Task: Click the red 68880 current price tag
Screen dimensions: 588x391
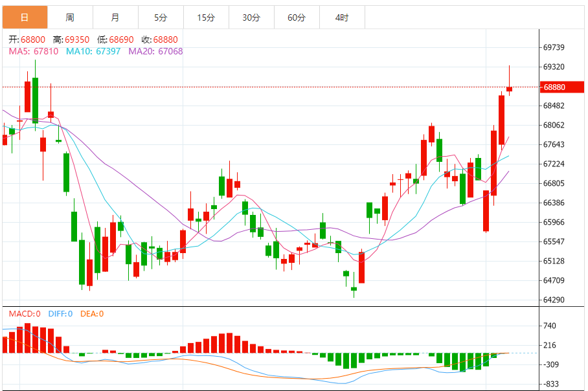Action: click(561, 87)
